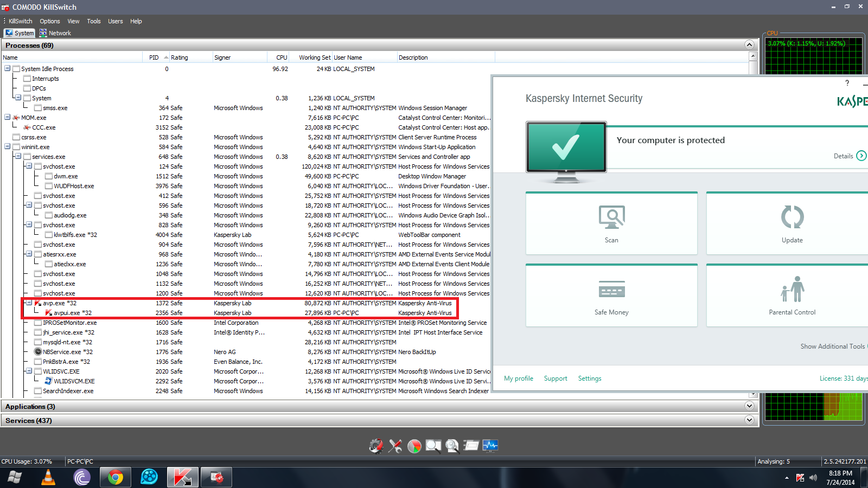This screenshot has height=488, width=868.
Task: Open the Windows Start button
Action: coord(15,477)
